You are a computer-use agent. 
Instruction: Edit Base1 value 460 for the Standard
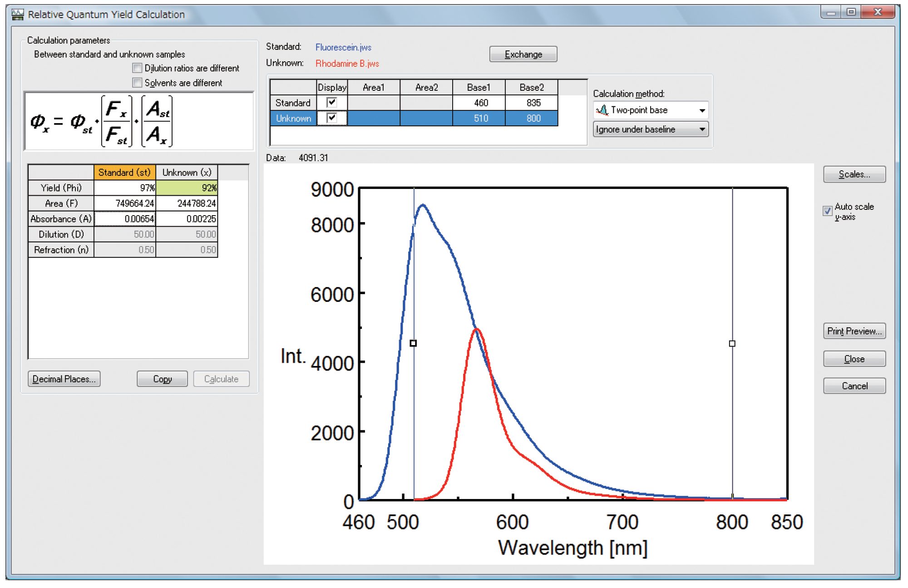point(480,103)
